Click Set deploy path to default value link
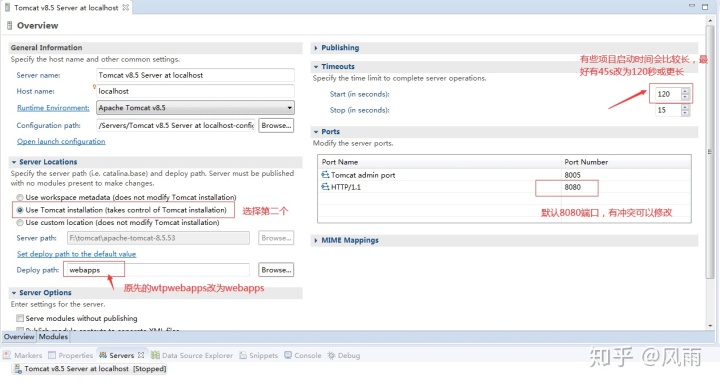 [76, 254]
